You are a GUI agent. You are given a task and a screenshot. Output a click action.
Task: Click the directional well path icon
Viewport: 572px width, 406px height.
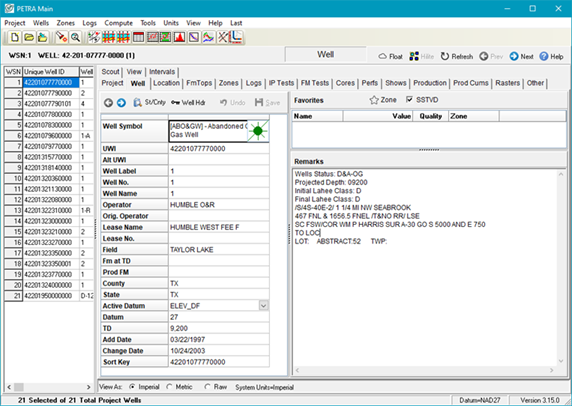pos(236,37)
